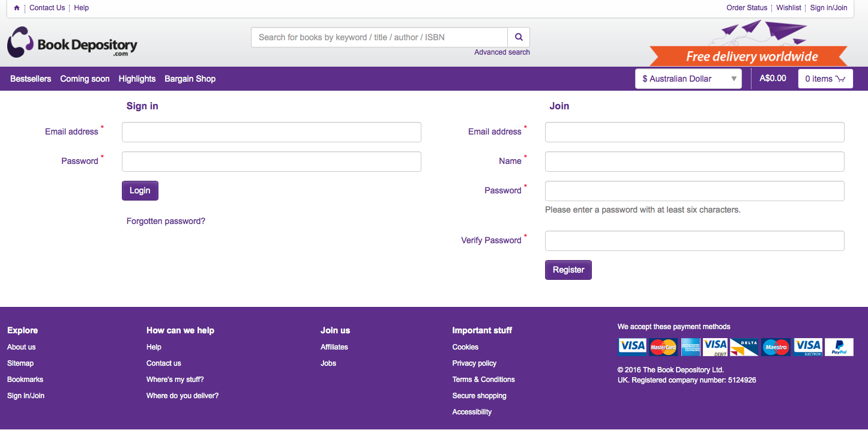Click the American Express payment icon
The height and width of the screenshot is (430, 868).
pos(690,347)
